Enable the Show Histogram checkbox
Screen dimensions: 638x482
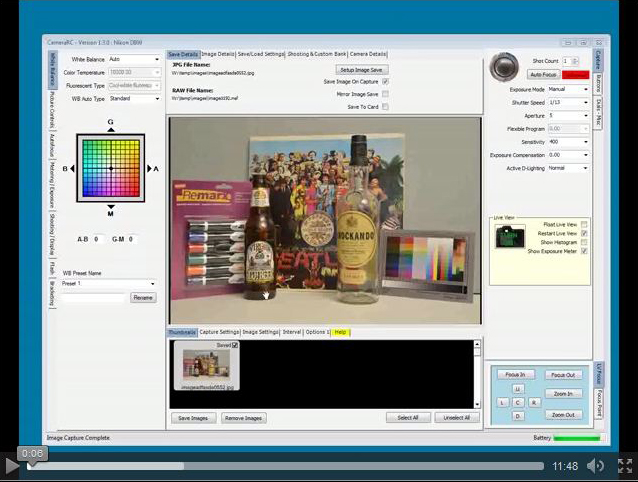584,242
